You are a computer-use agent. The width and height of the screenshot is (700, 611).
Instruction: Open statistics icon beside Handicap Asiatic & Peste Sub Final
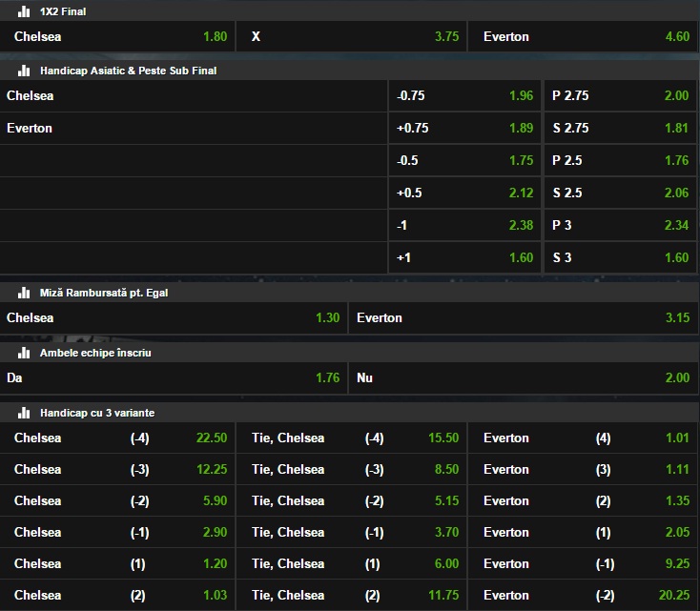pos(24,71)
